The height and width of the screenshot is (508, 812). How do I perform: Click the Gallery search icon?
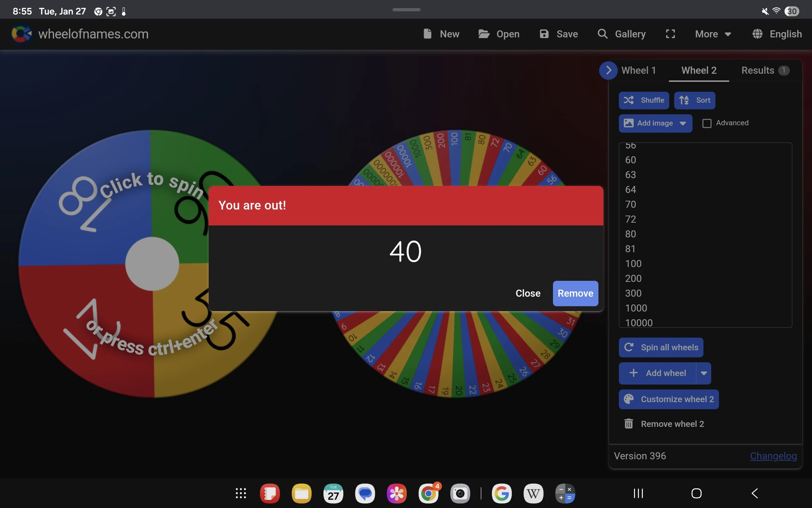[602, 34]
